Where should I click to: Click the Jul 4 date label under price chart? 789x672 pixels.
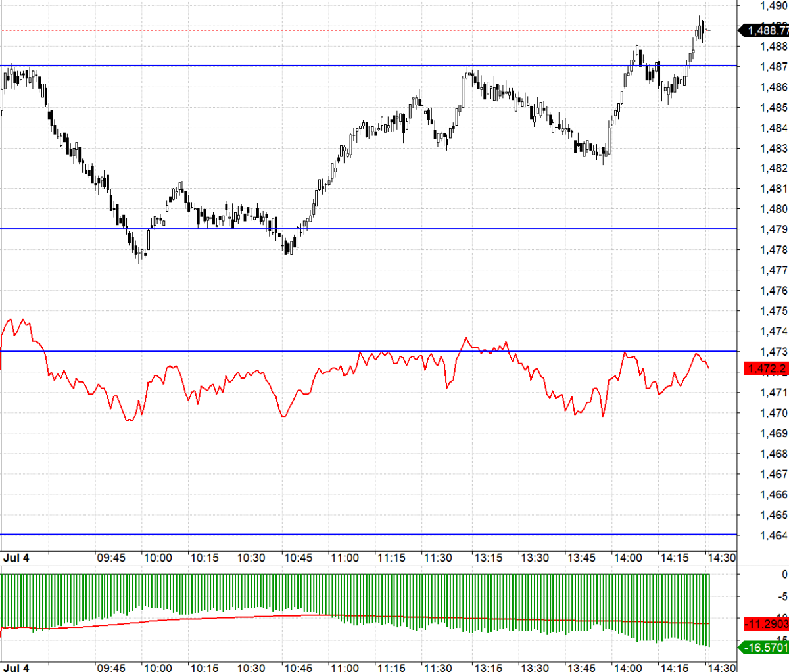(16, 558)
